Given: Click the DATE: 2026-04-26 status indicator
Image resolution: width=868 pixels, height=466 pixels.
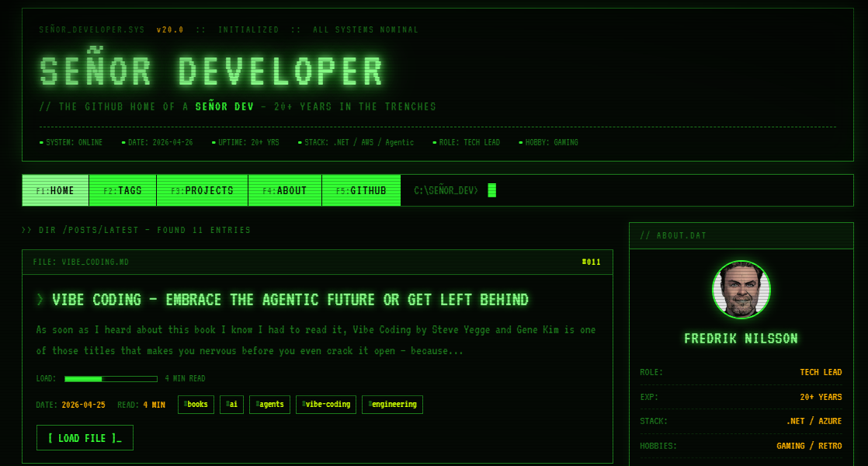Looking at the screenshot, I should pyautogui.click(x=157, y=142).
